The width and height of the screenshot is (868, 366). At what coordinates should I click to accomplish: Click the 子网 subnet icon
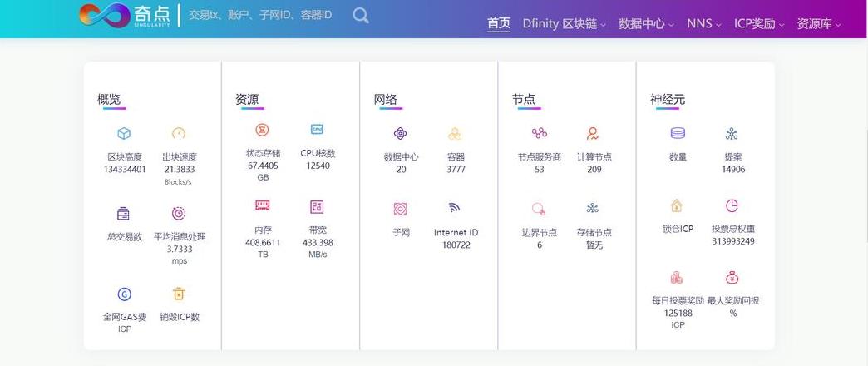click(400, 210)
